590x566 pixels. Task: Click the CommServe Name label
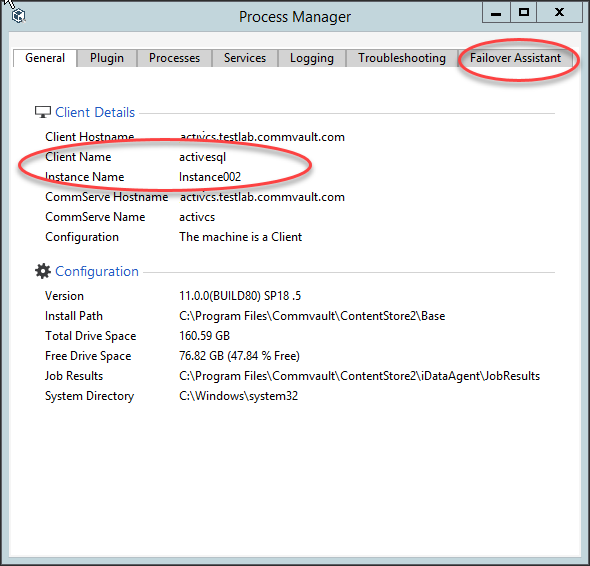tap(95, 217)
